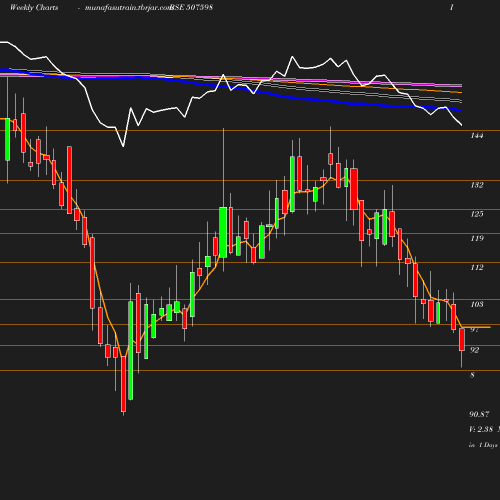
Task: Click the 90.87 last price value
Action: (479, 414)
